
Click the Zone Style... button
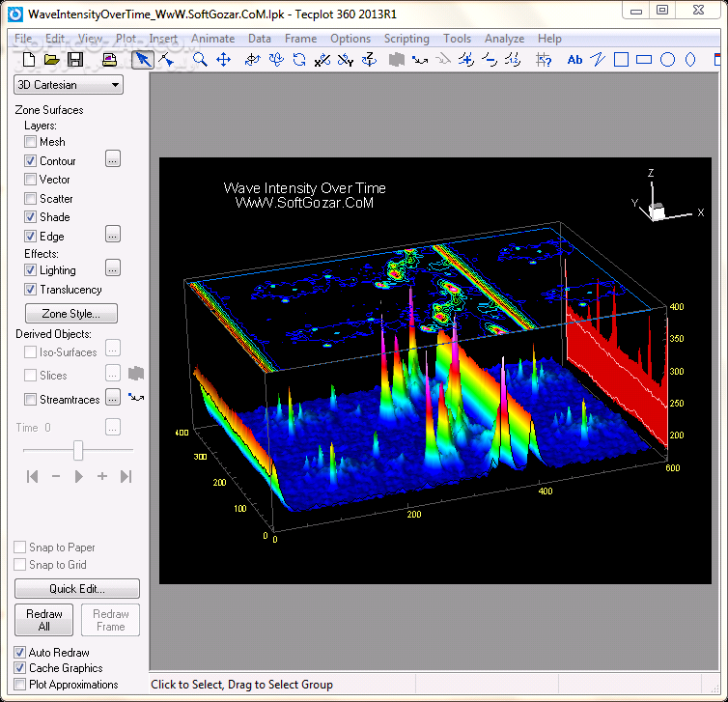pyautogui.click(x=71, y=314)
